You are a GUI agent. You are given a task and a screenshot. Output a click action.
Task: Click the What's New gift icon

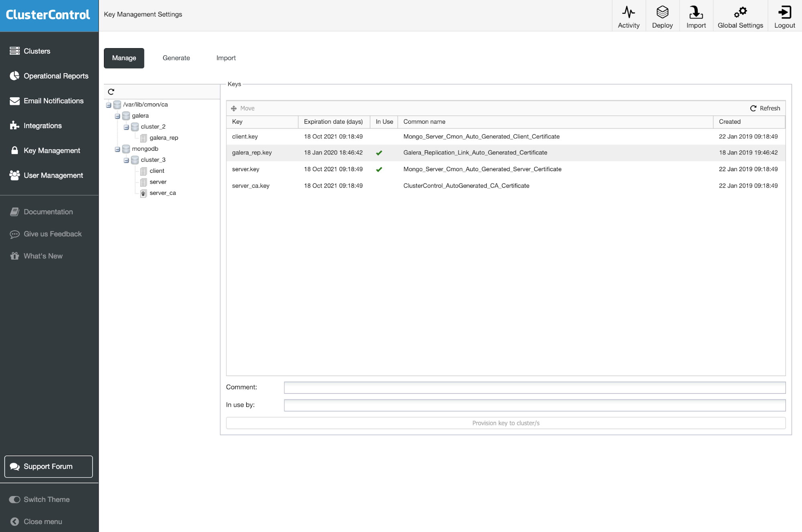(14, 256)
